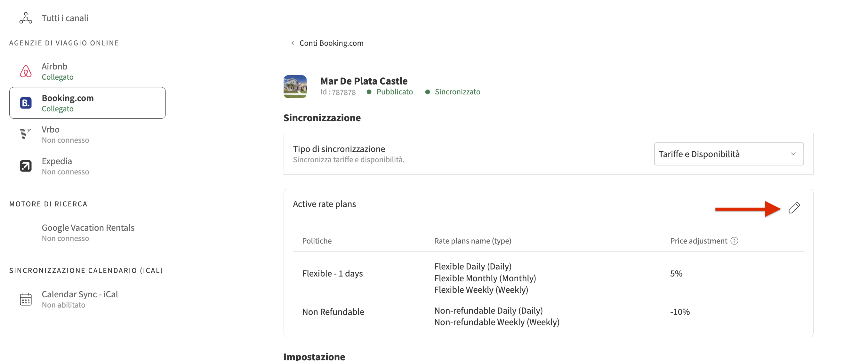
Task: Click the Price adjustment help icon
Action: click(x=734, y=241)
